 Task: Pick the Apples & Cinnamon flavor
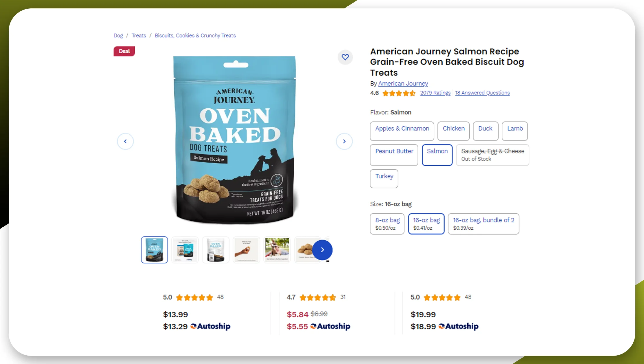click(402, 131)
